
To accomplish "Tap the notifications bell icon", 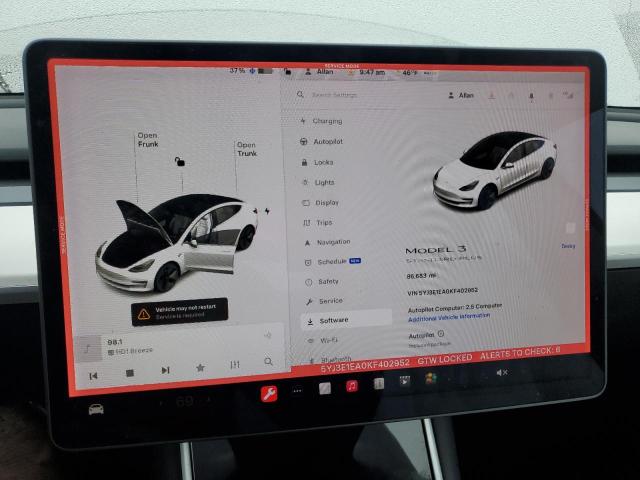I will click(x=531, y=96).
